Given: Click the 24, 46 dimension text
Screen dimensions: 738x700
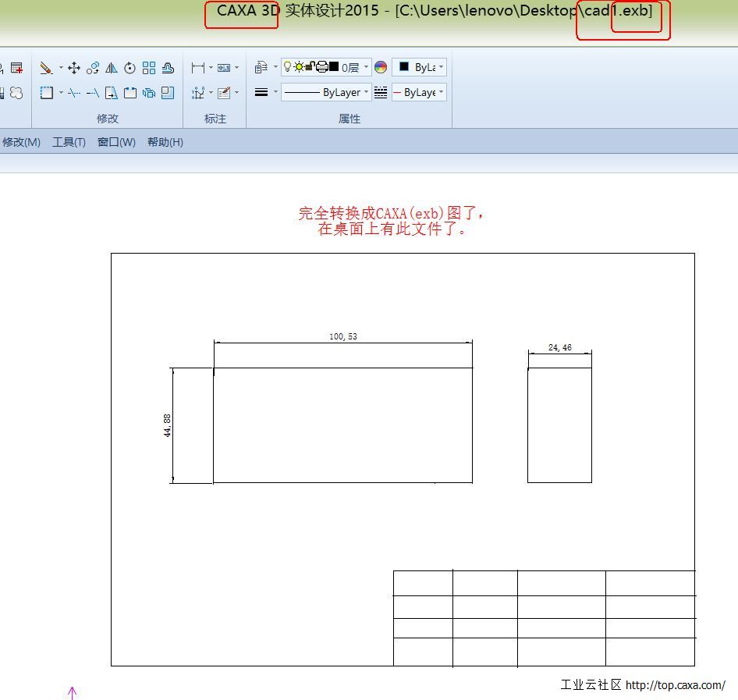Looking at the screenshot, I should pos(559,347).
